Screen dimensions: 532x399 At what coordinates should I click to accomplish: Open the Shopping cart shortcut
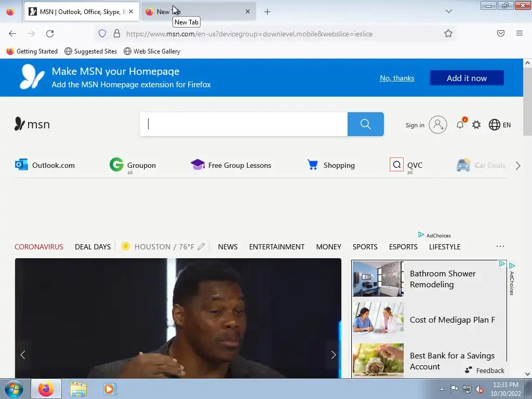331,165
